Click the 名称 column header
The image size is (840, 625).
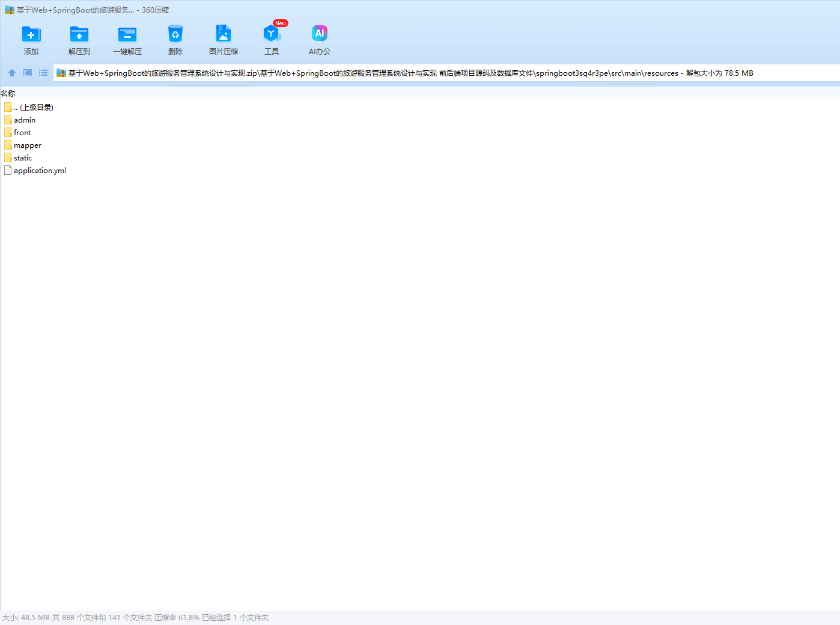pos(8,93)
